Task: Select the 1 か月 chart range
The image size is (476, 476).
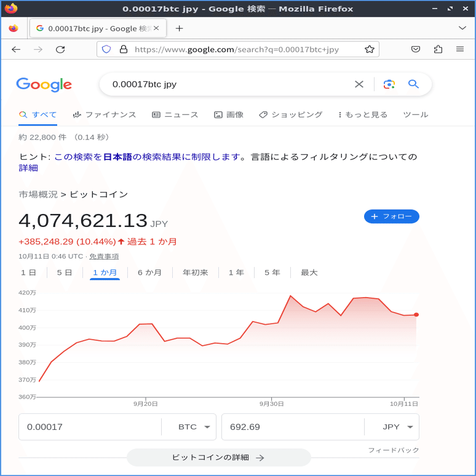Action: pyautogui.click(x=105, y=272)
